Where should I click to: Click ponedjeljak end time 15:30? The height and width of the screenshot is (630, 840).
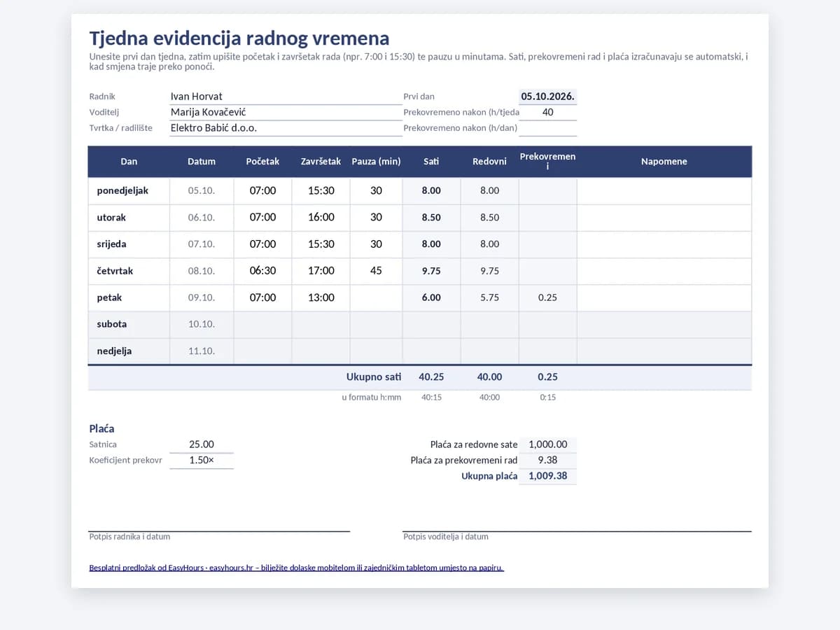pos(321,190)
